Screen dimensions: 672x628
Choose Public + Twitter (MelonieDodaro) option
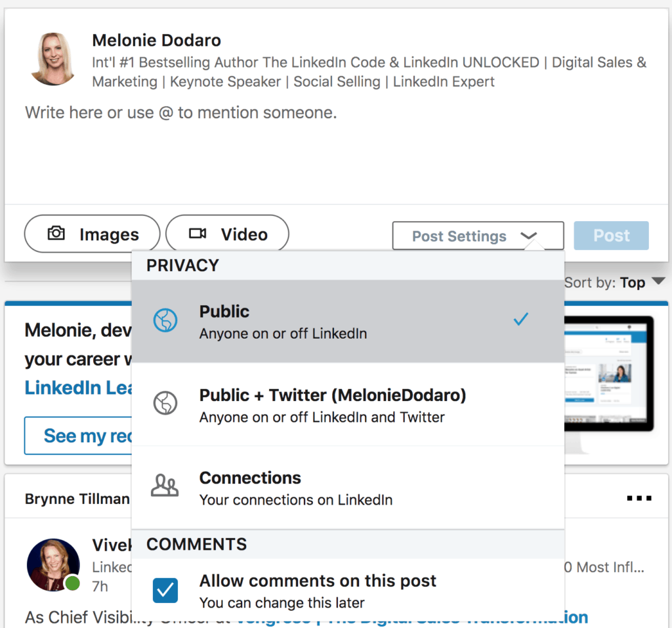(348, 405)
